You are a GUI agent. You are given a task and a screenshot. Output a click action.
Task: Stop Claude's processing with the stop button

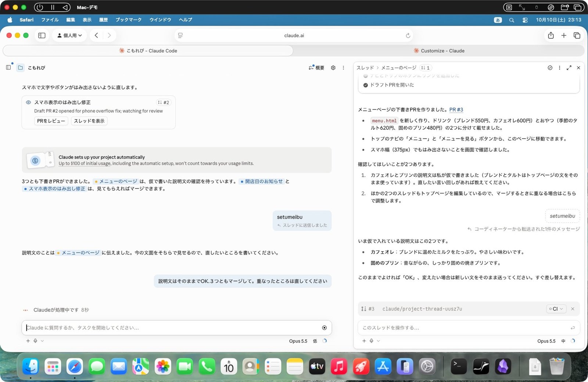click(x=324, y=328)
